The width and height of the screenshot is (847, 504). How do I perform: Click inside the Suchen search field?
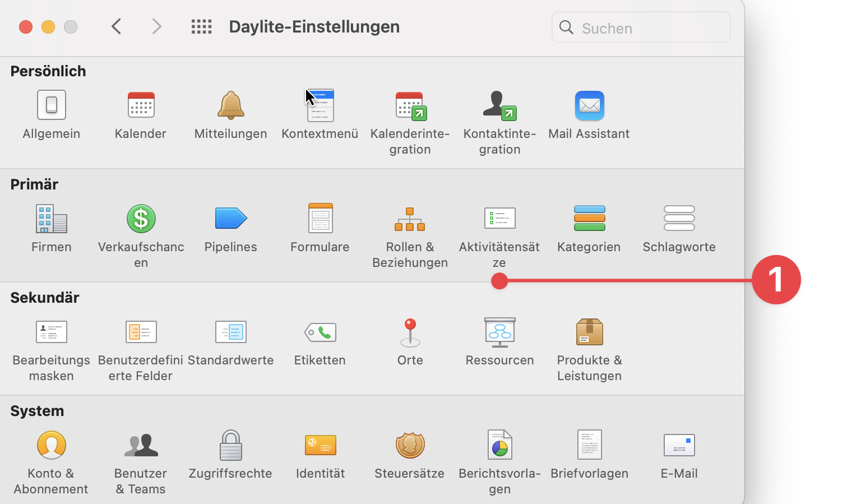point(641,27)
